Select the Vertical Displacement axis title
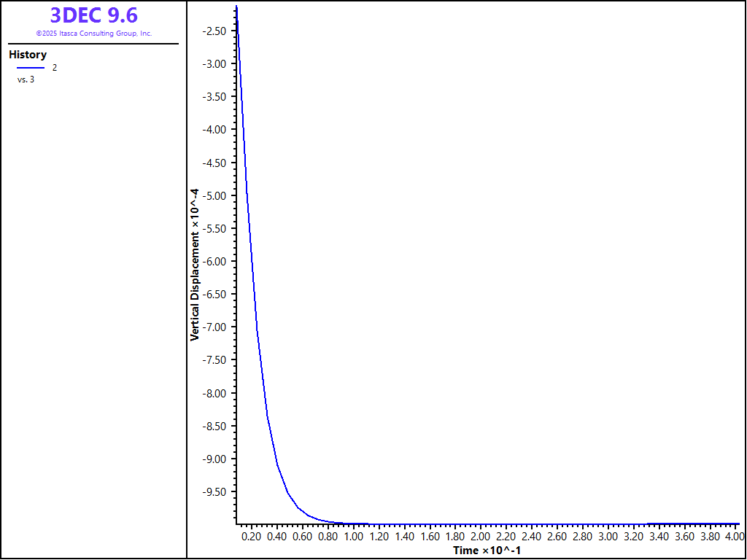The width and height of the screenshot is (747, 560). click(195, 263)
